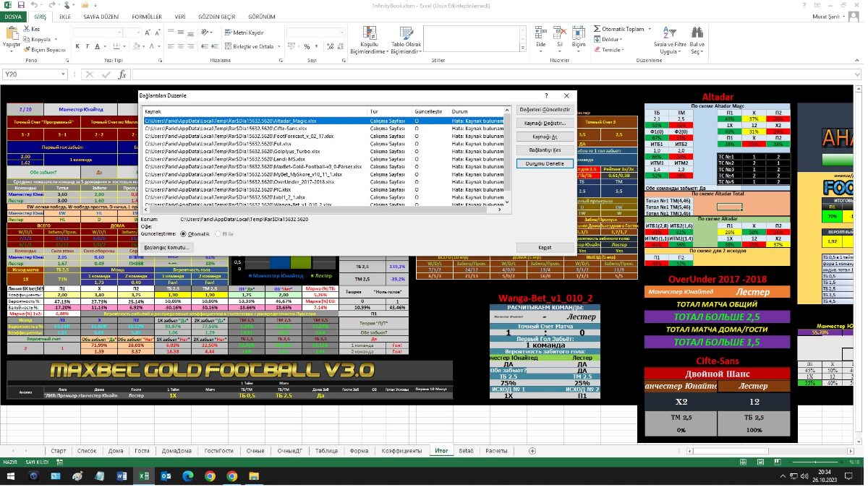Click Metni Kaydır (Wrap Text)
868x495 pixels.
(x=244, y=33)
